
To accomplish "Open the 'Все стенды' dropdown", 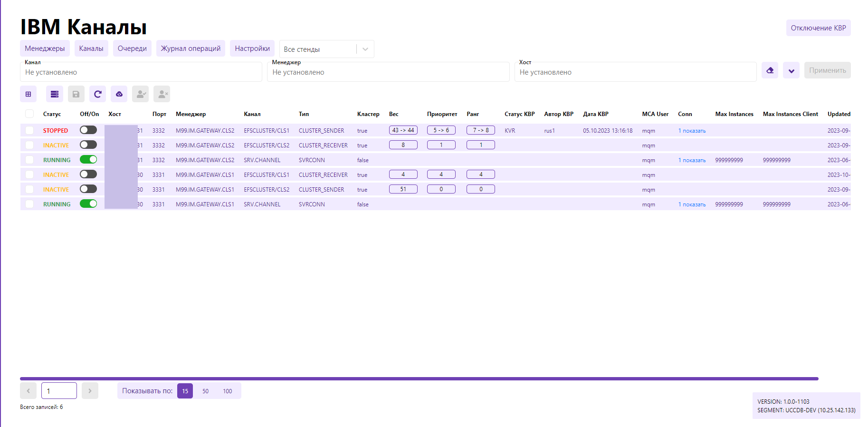I will (x=326, y=49).
